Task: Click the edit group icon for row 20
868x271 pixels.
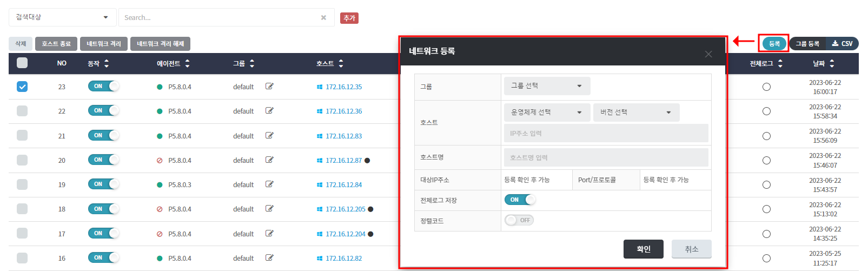Action: click(x=269, y=160)
